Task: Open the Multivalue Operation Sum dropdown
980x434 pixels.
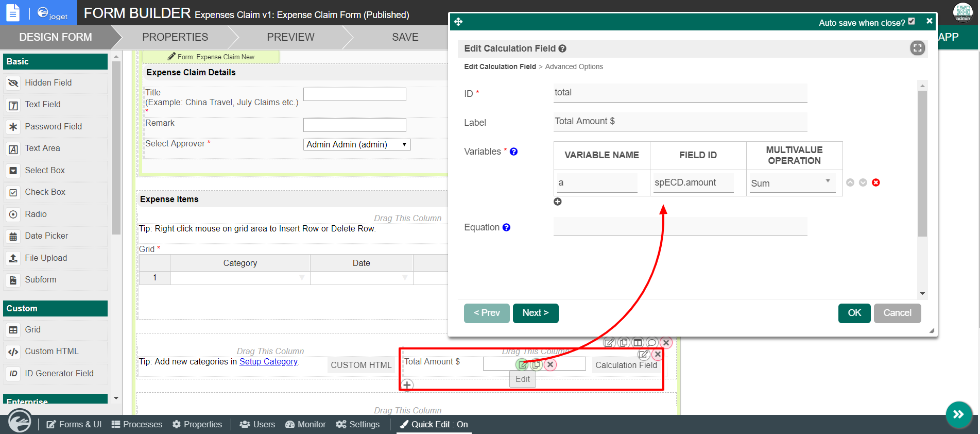Action: [792, 183]
